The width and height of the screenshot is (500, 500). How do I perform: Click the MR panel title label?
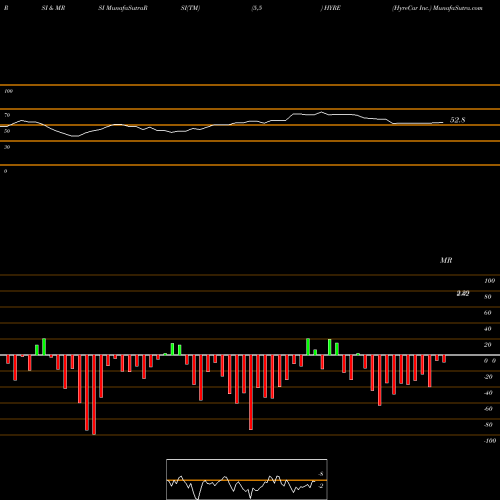click(446, 260)
